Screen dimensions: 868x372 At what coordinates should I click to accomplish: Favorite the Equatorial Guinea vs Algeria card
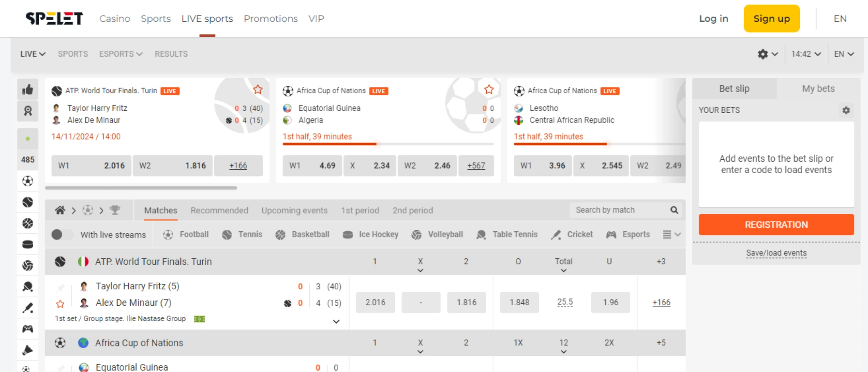pyautogui.click(x=489, y=90)
